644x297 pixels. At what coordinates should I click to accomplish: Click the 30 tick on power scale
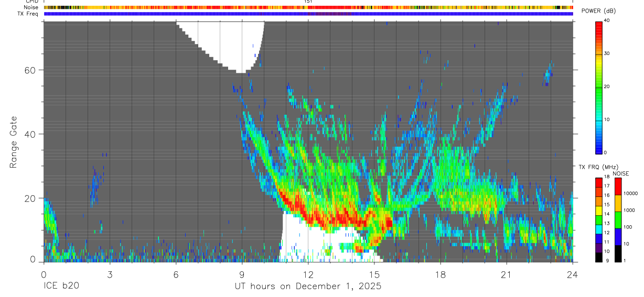click(606, 53)
